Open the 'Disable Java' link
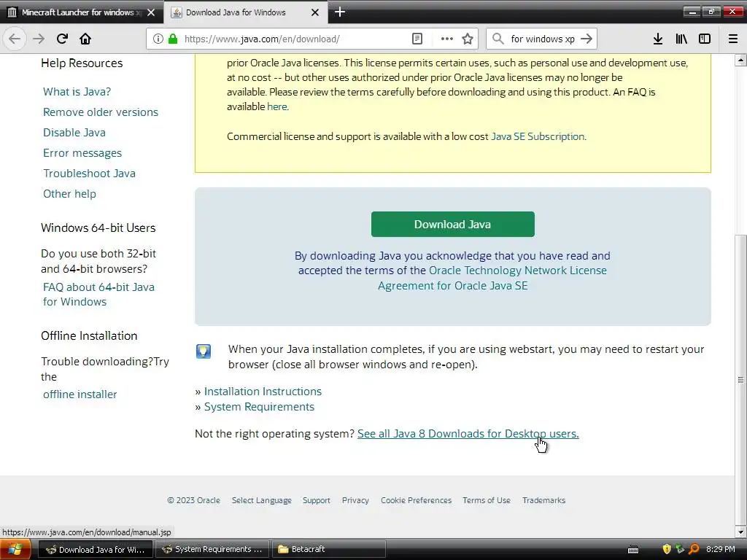This screenshot has height=560, width=747. [x=74, y=133]
